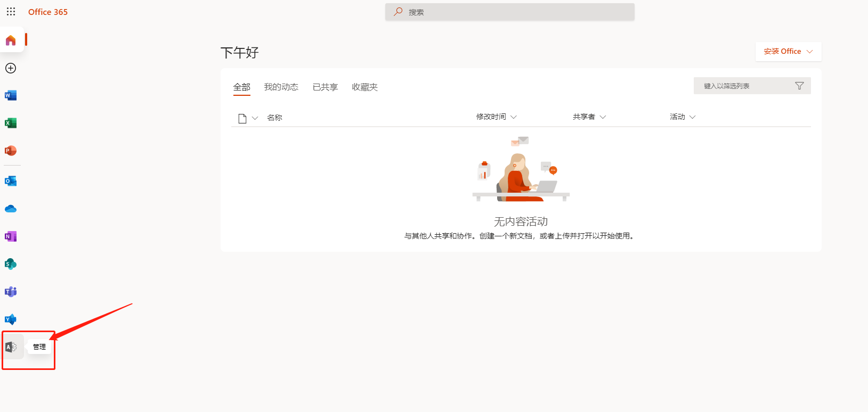
Task: Open the app launcher waffle menu
Action: (11, 12)
